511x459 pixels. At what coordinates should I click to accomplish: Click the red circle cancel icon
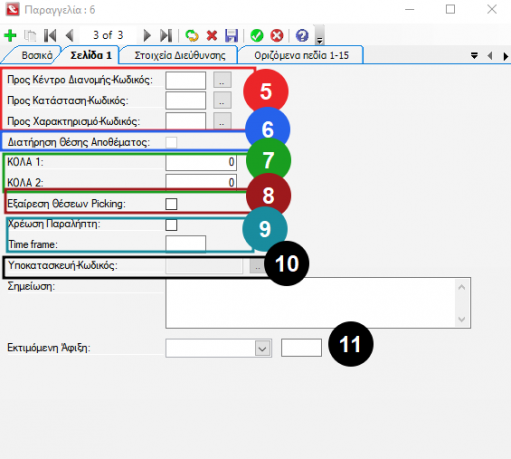(277, 35)
